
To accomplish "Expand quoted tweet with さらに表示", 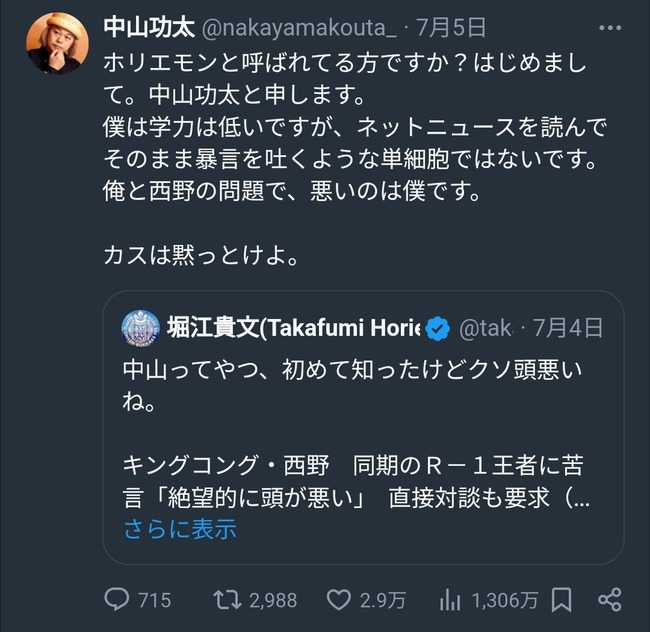I will pos(180,529).
